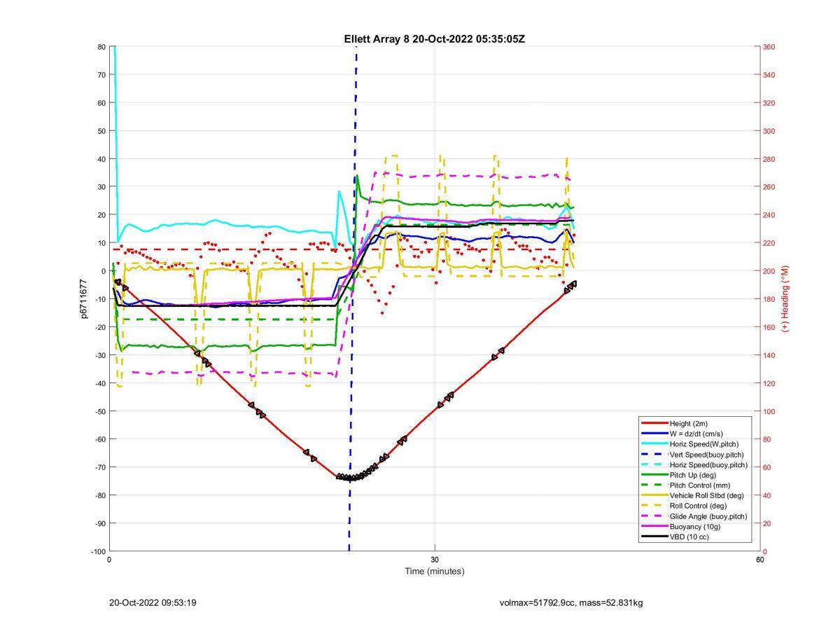840x620 pixels.
Task: Click the "-10" tick label
Action: [101, 299]
